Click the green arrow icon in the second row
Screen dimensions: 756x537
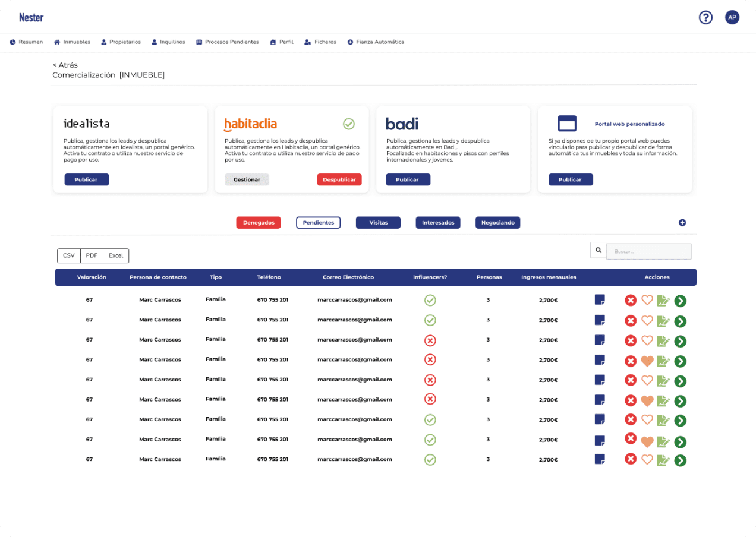click(x=681, y=321)
